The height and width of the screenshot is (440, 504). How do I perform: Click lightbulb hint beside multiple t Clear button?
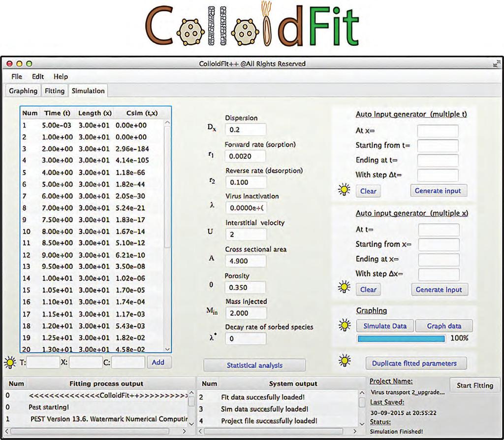coord(344,190)
